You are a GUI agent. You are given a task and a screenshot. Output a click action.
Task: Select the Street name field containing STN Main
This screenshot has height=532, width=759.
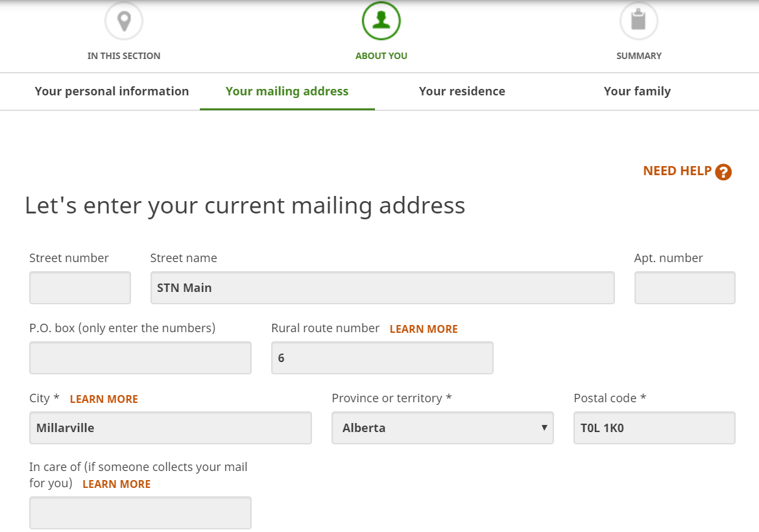381,287
